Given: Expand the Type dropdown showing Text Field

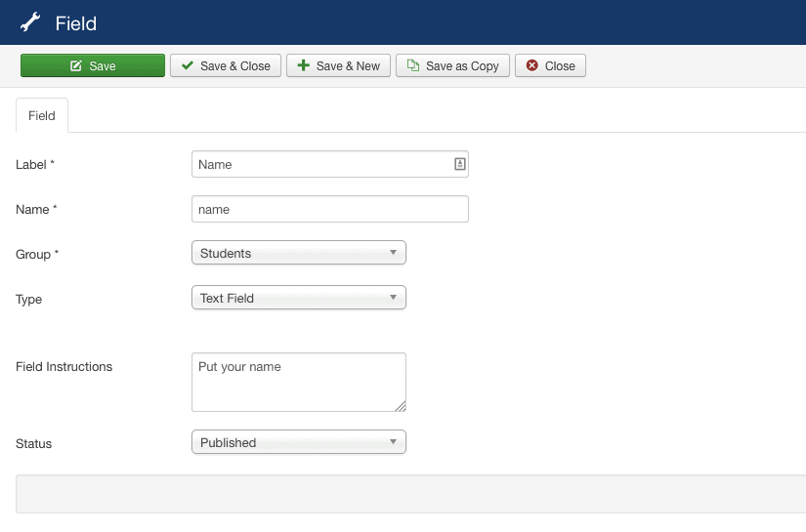Looking at the screenshot, I should [298, 299].
